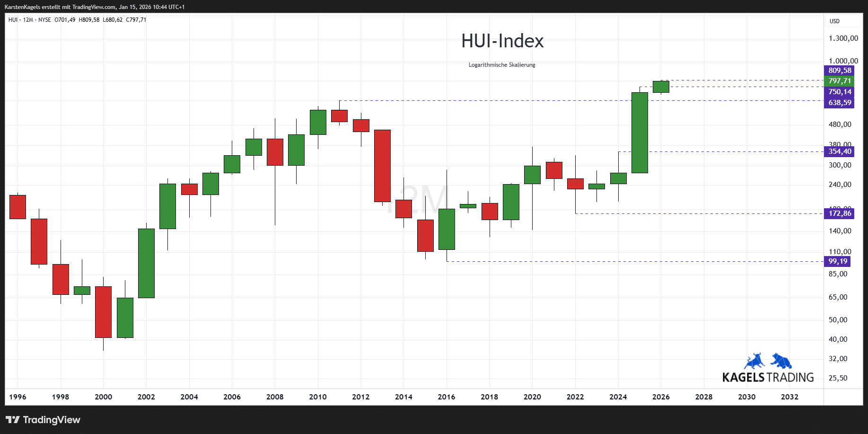868x434 pixels.
Task: Select the green 797,71 current price label
Action: (840, 81)
